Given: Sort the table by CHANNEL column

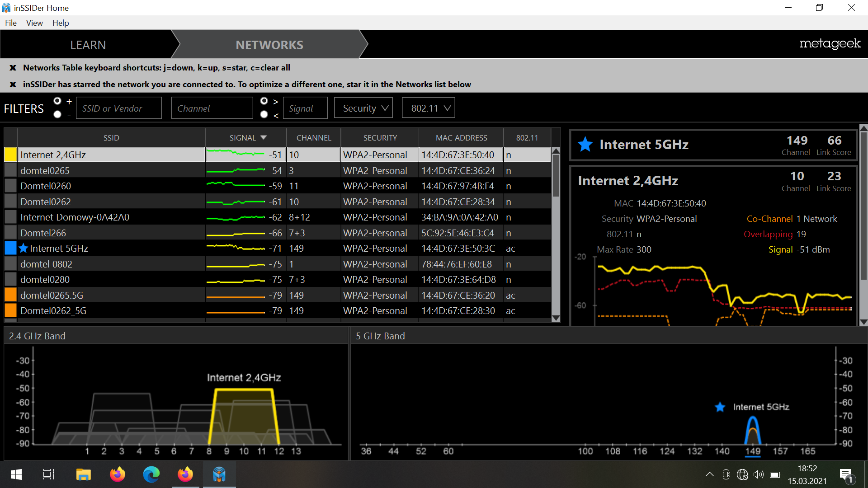Looking at the screenshot, I should pyautogui.click(x=314, y=138).
